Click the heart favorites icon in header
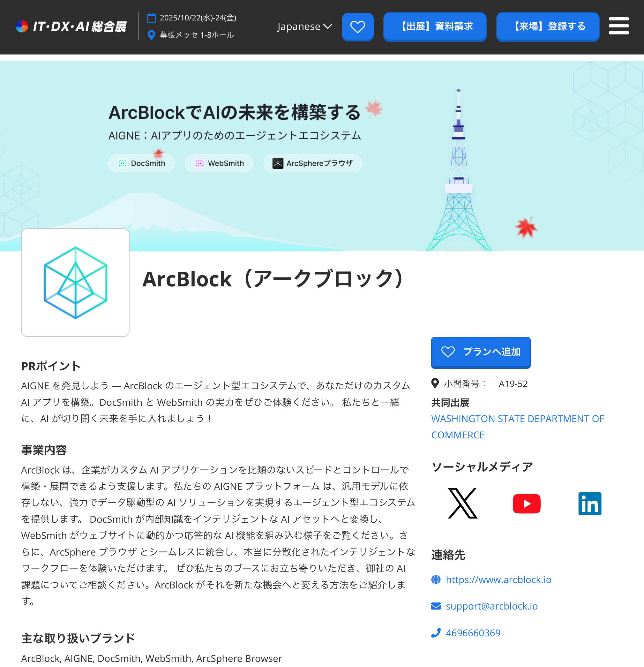This screenshot has width=644, height=667. click(357, 27)
